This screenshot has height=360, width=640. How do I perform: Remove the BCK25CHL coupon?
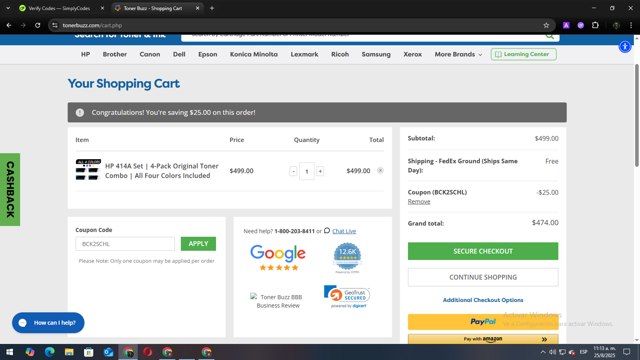pyautogui.click(x=419, y=202)
